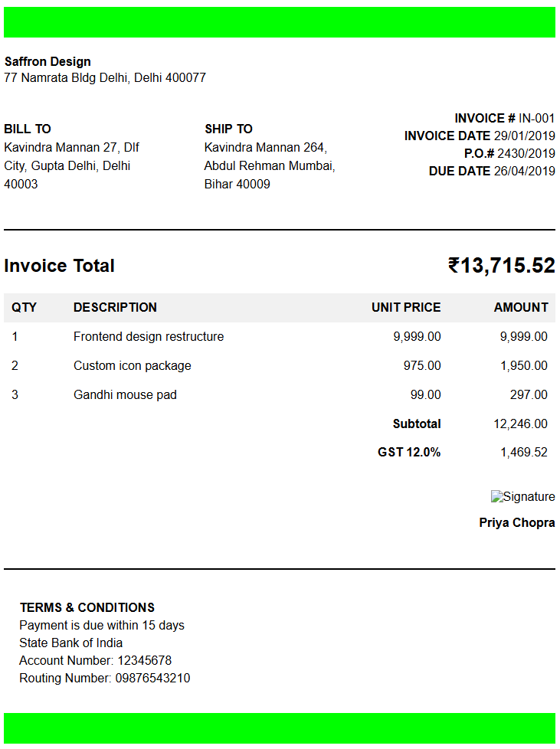Click the bottom green footer bar
Viewport: 560px width, 749px height.
(x=280, y=728)
